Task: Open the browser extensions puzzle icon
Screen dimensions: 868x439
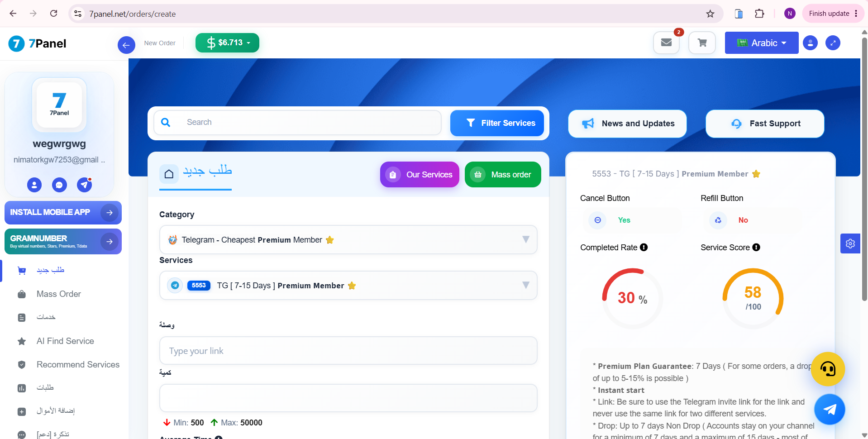Action: 759,14
